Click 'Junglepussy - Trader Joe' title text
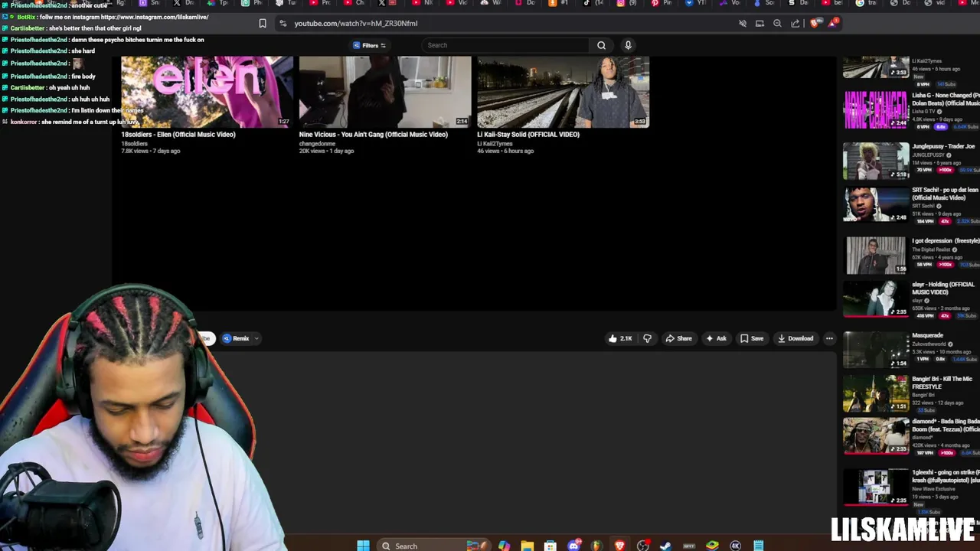 pos(943,146)
